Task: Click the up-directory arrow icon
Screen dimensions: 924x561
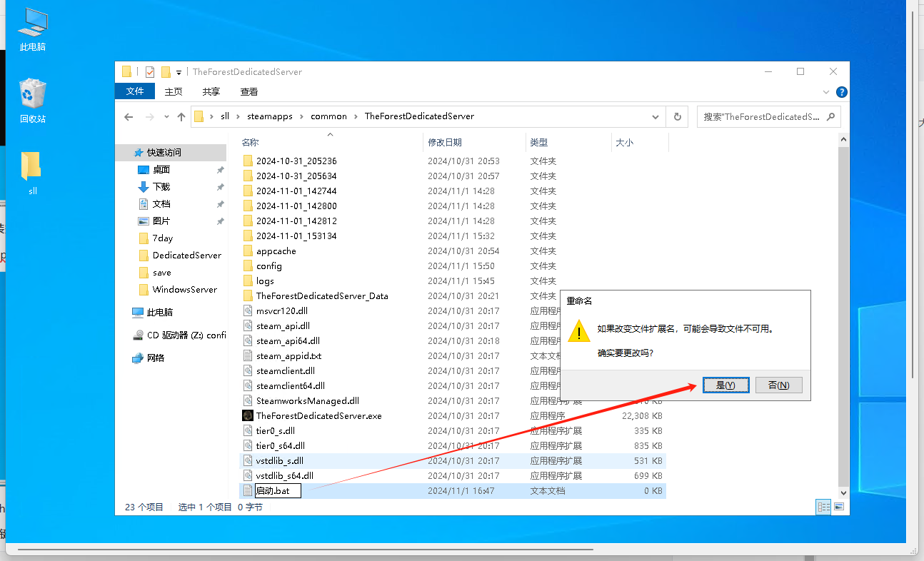Action: click(x=181, y=116)
